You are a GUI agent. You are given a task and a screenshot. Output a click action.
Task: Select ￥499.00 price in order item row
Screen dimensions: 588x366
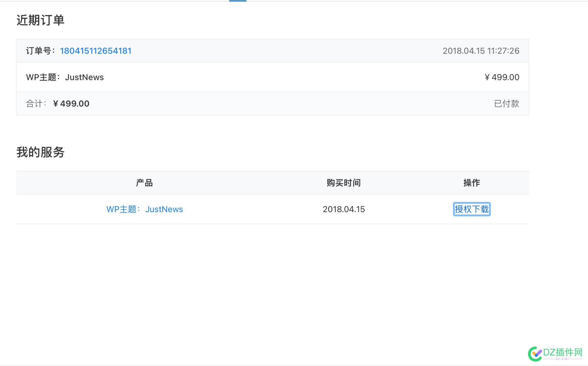pos(502,77)
